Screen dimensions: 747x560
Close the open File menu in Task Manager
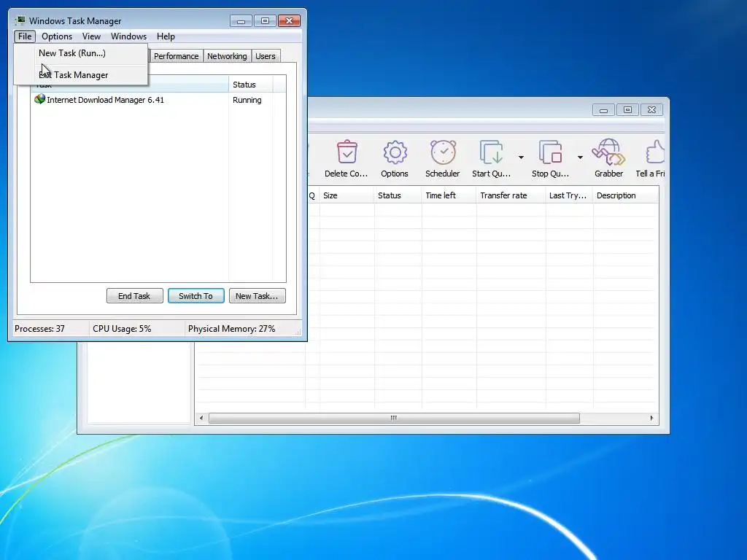click(x=25, y=36)
